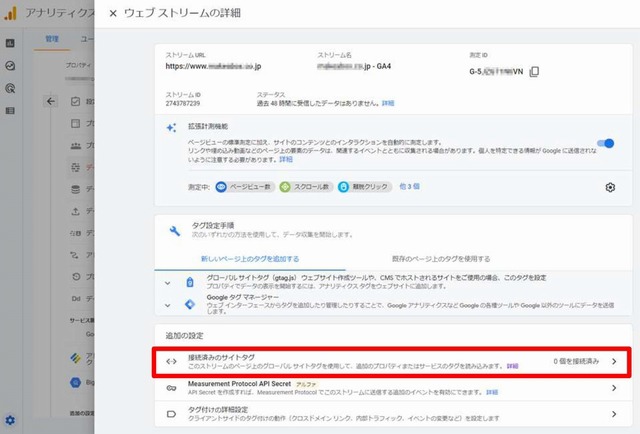The width and height of the screenshot is (640, 434).
Task: Click the code-brackets icon for 接続済みのサイトタグ
Action: point(171,361)
